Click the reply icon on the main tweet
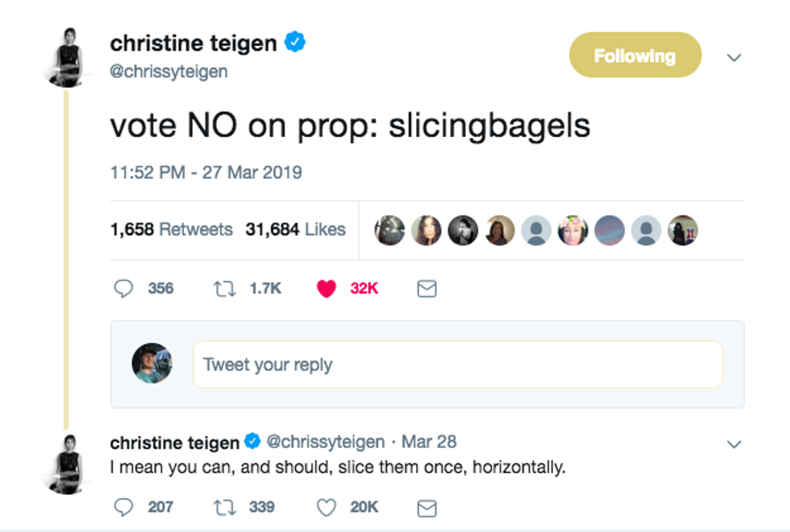This screenshot has width=790, height=532. click(x=123, y=289)
